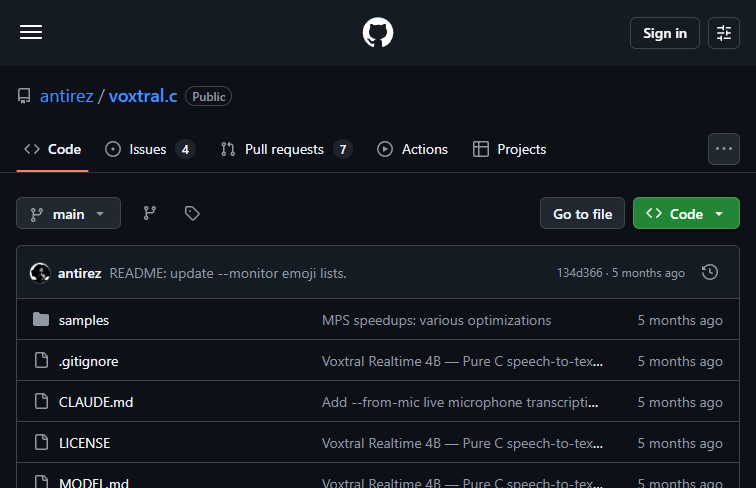The height and width of the screenshot is (488, 756).
Task: Go to GitHub homepage via Octocat logo
Action: [378, 32]
